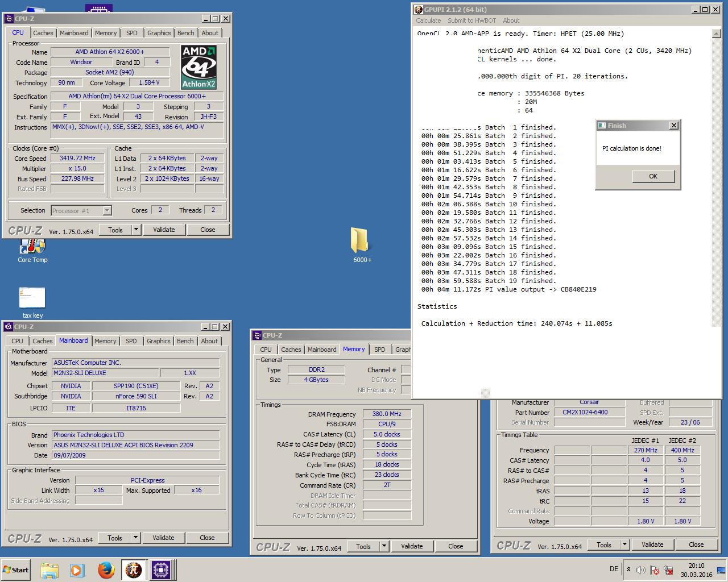Click the Core Speed 3419.72 MHz field
The height and width of the screenshot is (582, 728).
(77, 159)
